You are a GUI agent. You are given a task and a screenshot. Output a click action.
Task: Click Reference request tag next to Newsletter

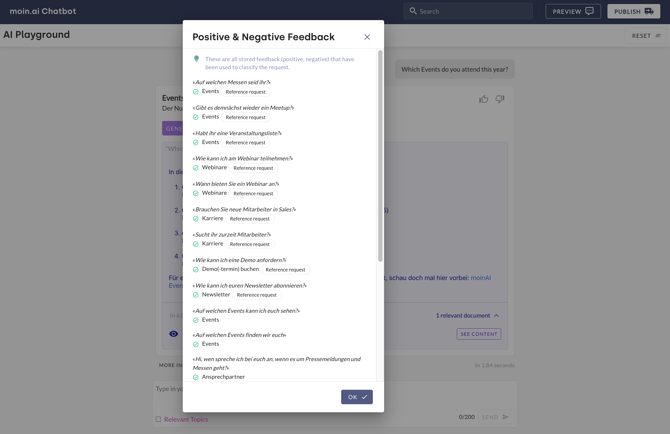pos(256,295)
